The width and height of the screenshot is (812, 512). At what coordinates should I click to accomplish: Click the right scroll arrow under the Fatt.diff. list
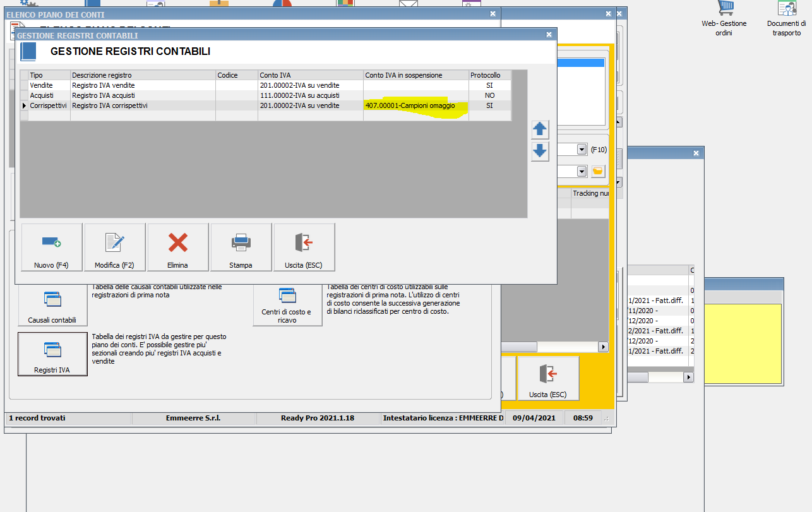click(x=688, y=377)
